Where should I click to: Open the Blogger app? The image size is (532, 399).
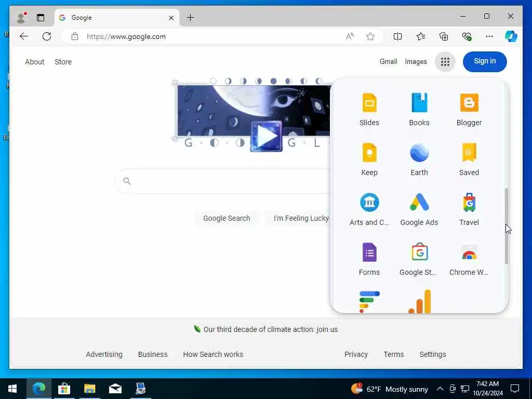(469, 109)
